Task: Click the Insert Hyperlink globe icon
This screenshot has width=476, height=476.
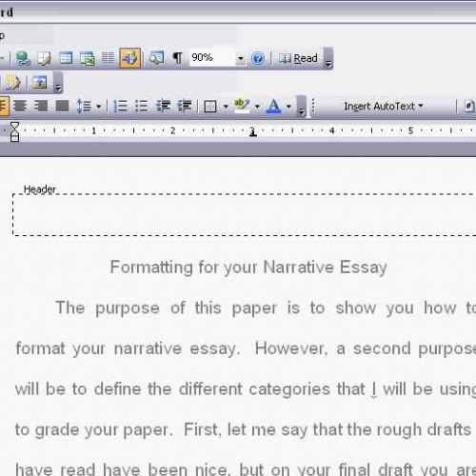Action: (x=23, y=58)
